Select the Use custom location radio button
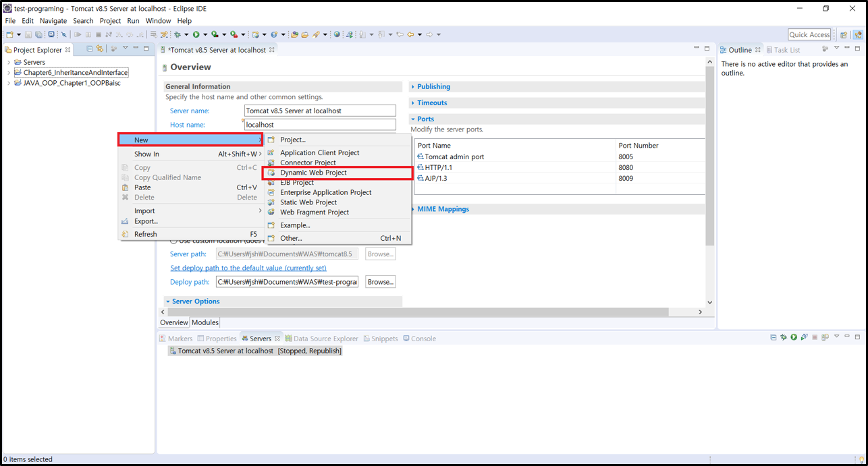The width and height of the screenshot is (868, 466). (173, 241)
